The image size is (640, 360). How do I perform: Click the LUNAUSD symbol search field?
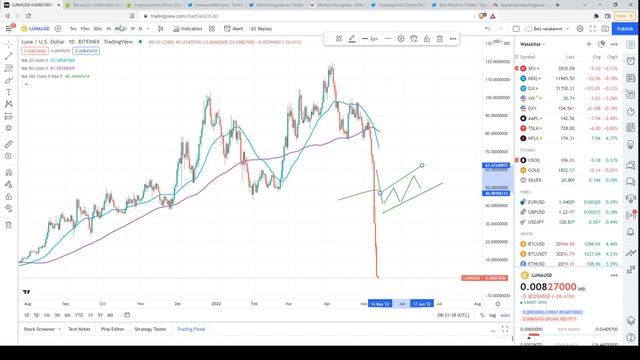pyautogui.click(x=36, y=29)
